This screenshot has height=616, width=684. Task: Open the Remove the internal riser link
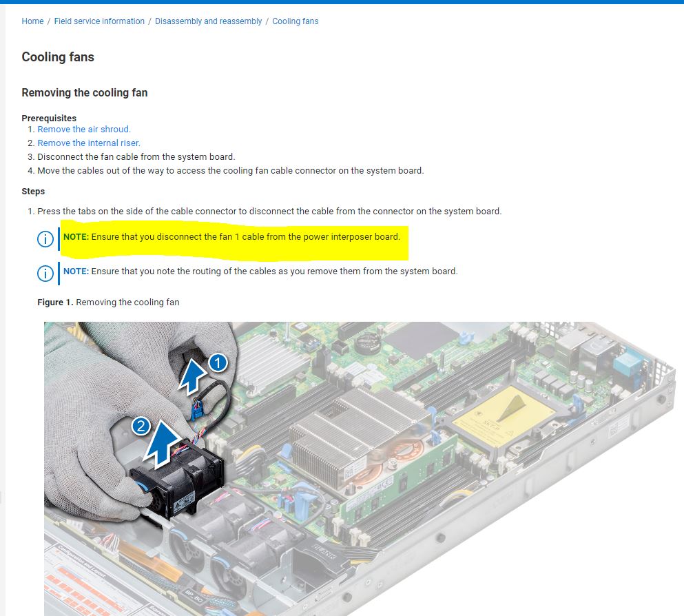coord(88,143)
